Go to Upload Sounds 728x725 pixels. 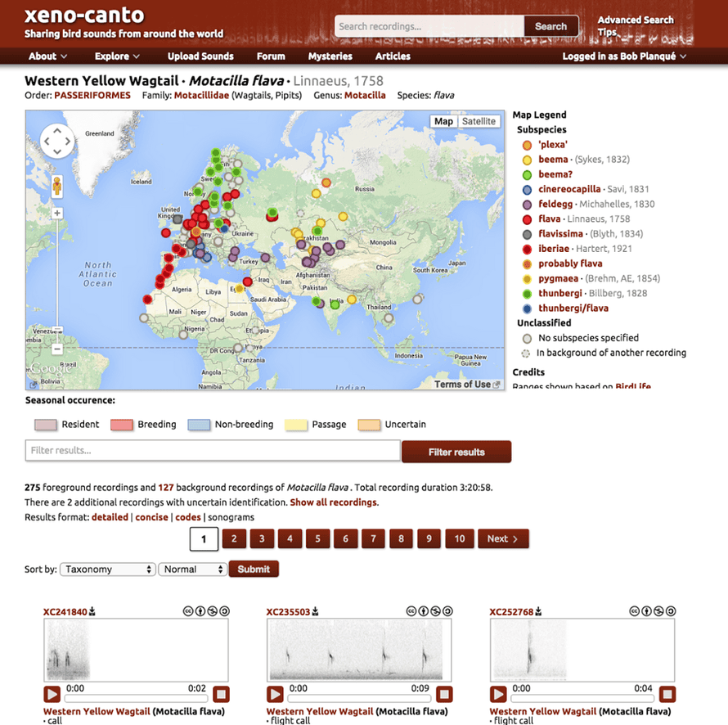(200, 56)
